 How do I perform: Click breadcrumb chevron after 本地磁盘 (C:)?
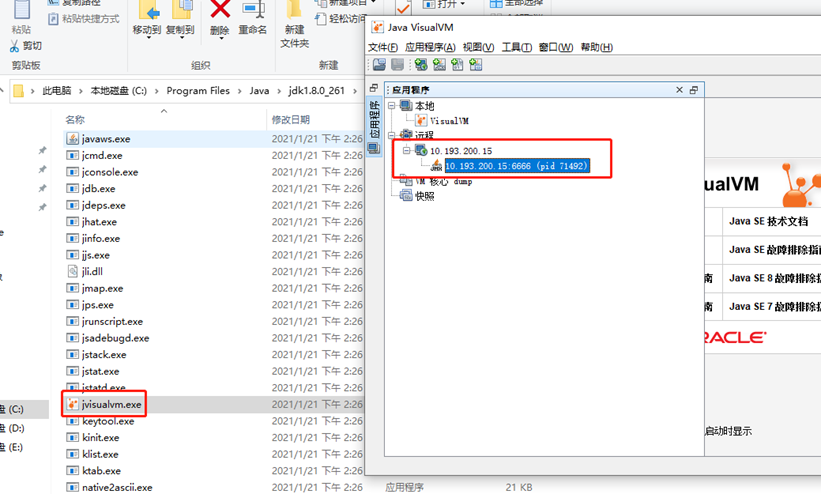[156, 91]
